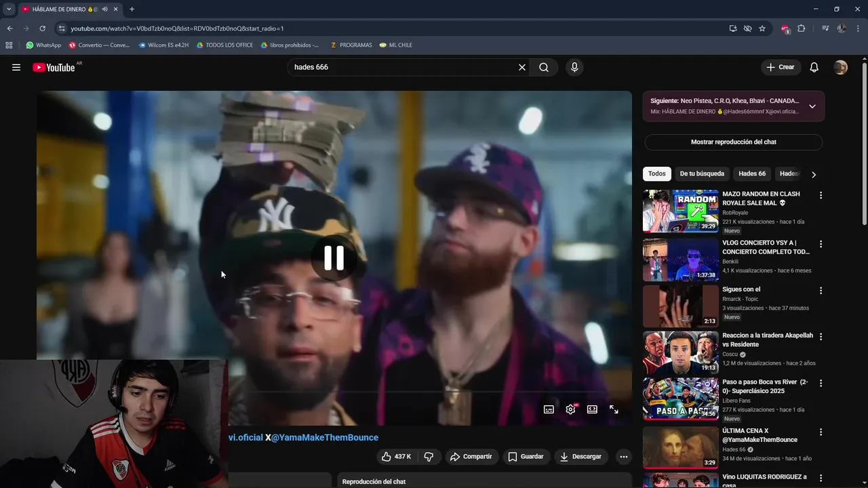Mute the tab via speaker icon
Viewport: 868px width, 488px height.
point(104,9)
